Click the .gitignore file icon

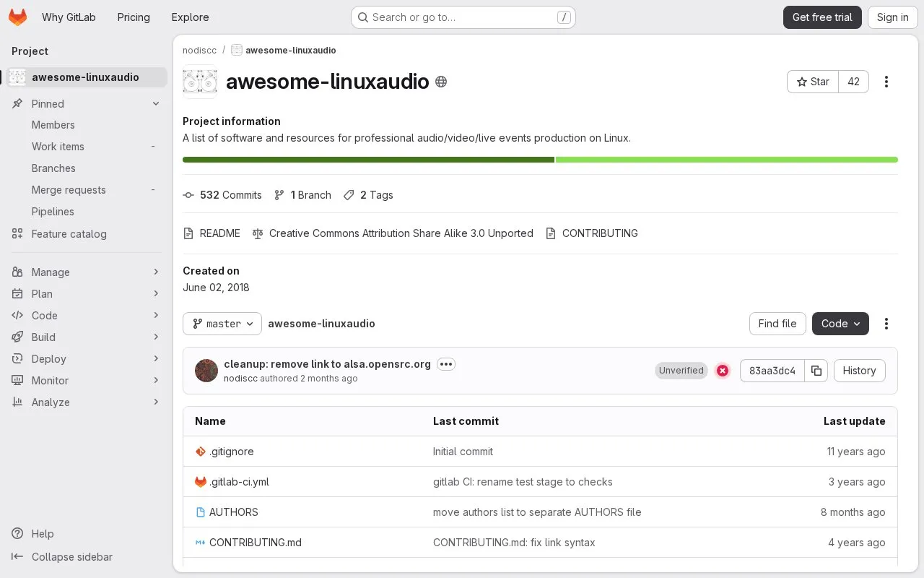201,452
